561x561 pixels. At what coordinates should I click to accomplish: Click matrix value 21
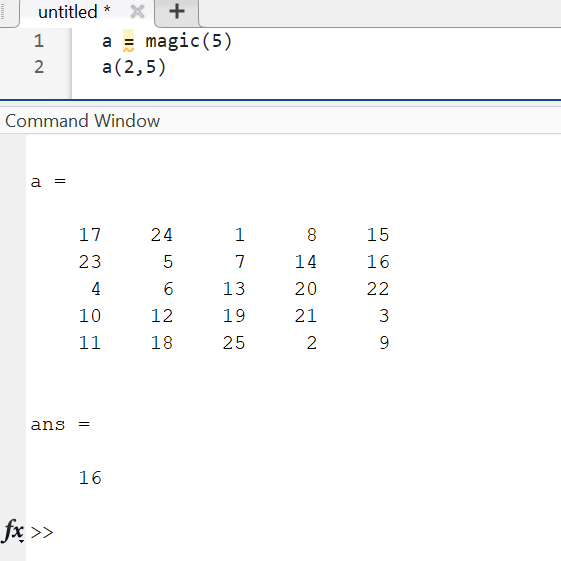click(x=306, y=316)
